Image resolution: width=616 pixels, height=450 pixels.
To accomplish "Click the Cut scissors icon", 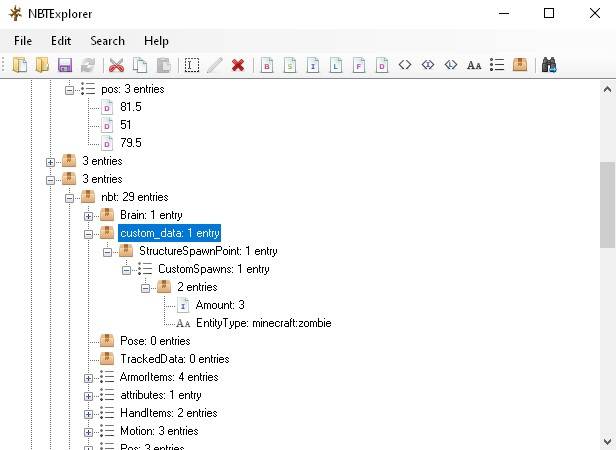I will 116,65.
